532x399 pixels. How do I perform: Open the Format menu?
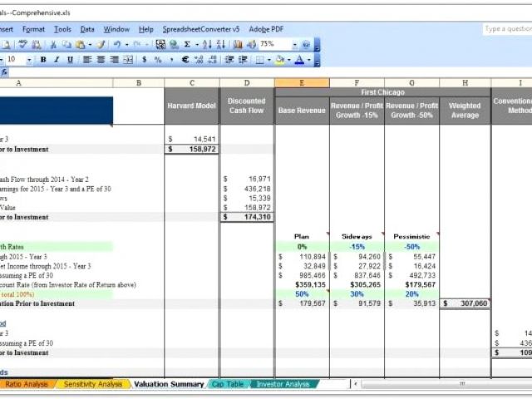(34, 29)
